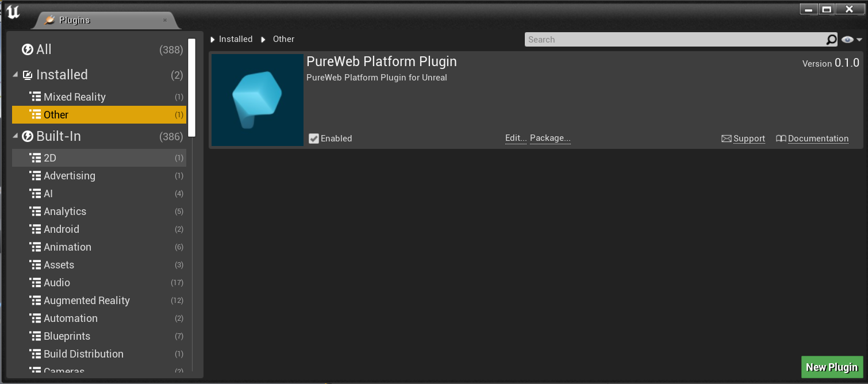Close the Plugins tab

coord(165,20)
